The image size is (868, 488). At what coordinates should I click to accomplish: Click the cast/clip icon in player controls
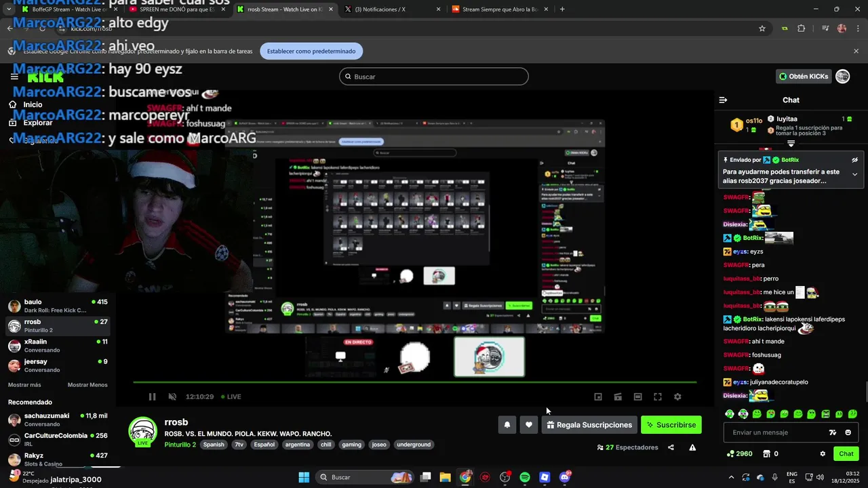(x=618, y=396)
